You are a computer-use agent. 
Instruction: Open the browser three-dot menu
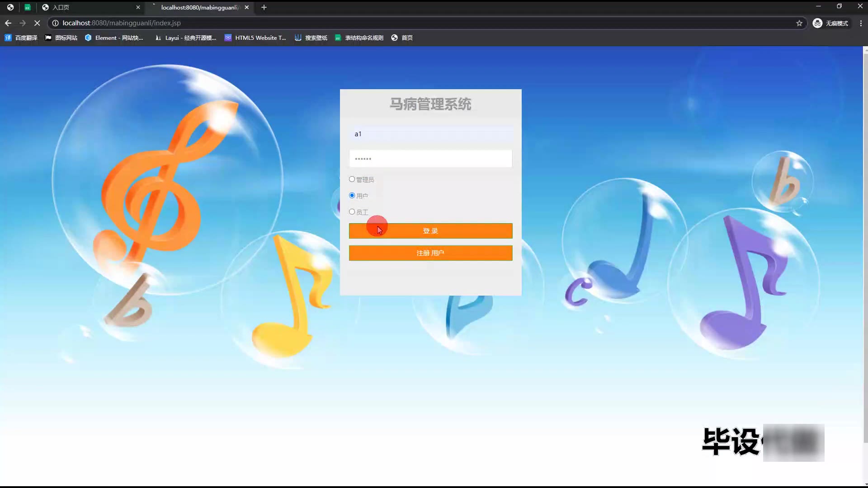(x=861, y=23)
